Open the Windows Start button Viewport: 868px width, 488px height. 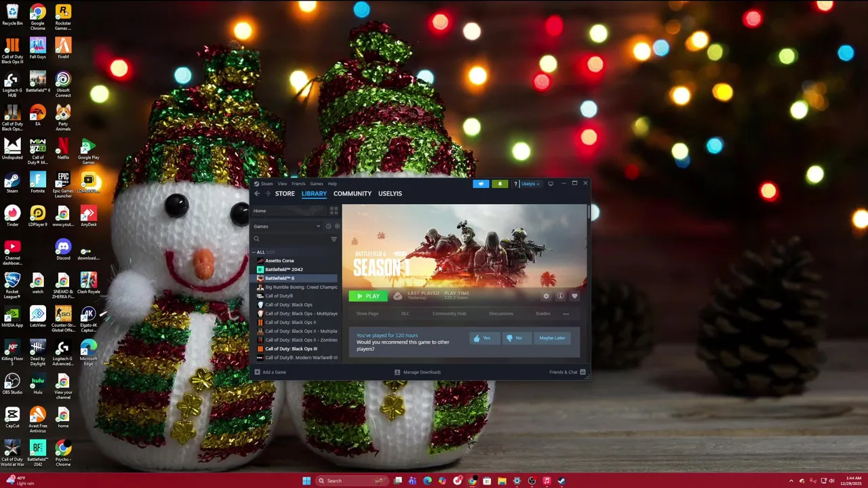307,481
